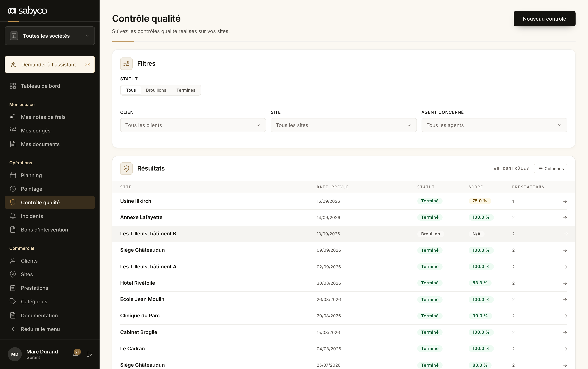This screenshot has height=369, width=588.
Task: Filter by Brouillons status
Action: (156, 90)
